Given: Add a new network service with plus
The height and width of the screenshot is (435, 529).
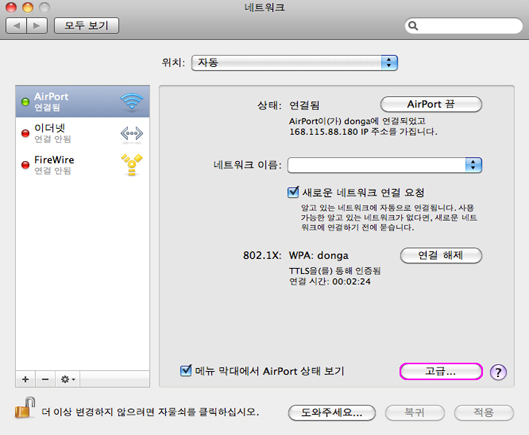Looking at the screenshot, I should [25, 379].
